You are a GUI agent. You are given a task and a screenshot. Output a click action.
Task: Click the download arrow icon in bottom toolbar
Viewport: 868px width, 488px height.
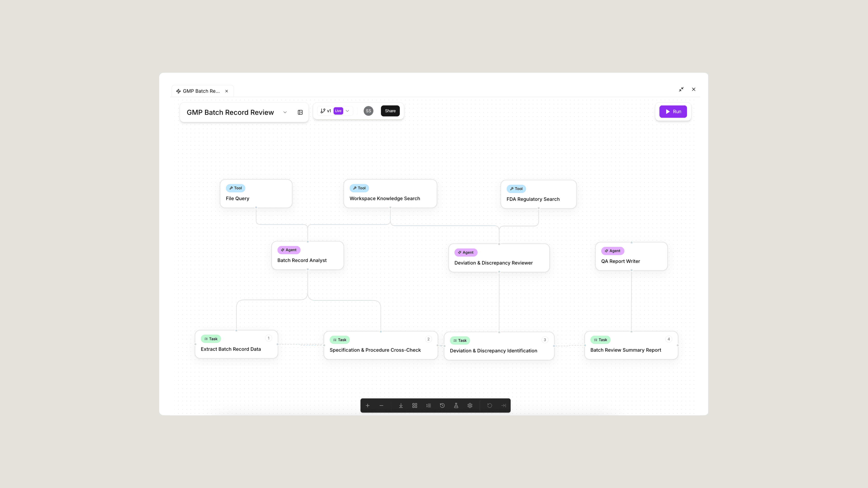click(x=401, y=406)
